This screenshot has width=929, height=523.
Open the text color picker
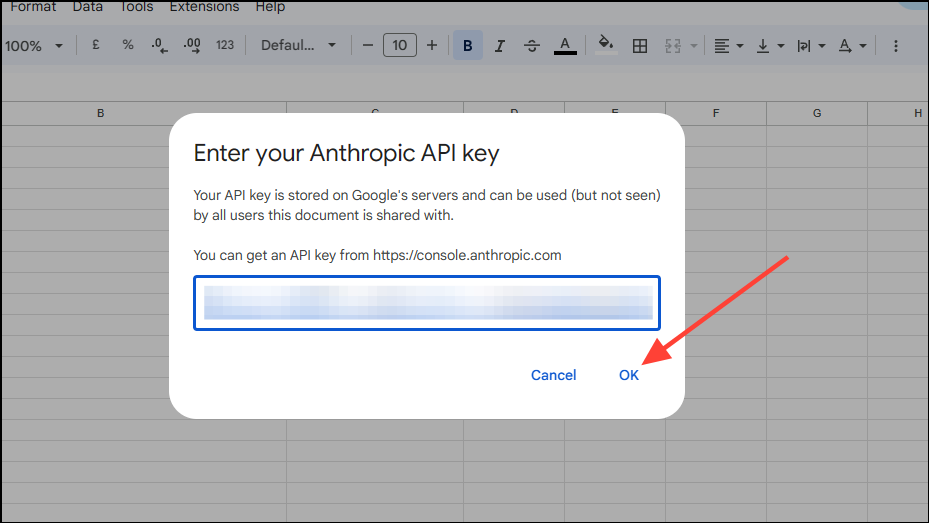click(x=565, y=45)
